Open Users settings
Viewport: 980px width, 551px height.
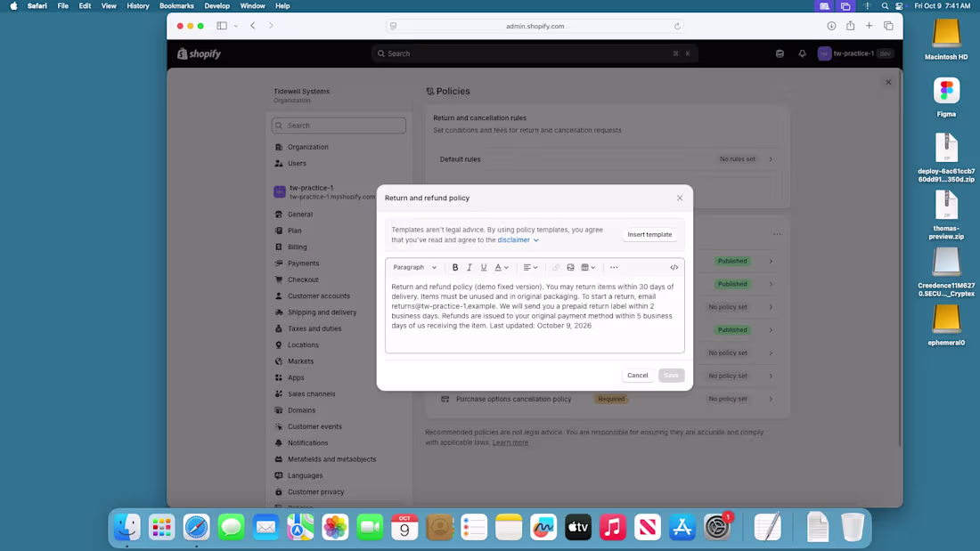point(297,163)
